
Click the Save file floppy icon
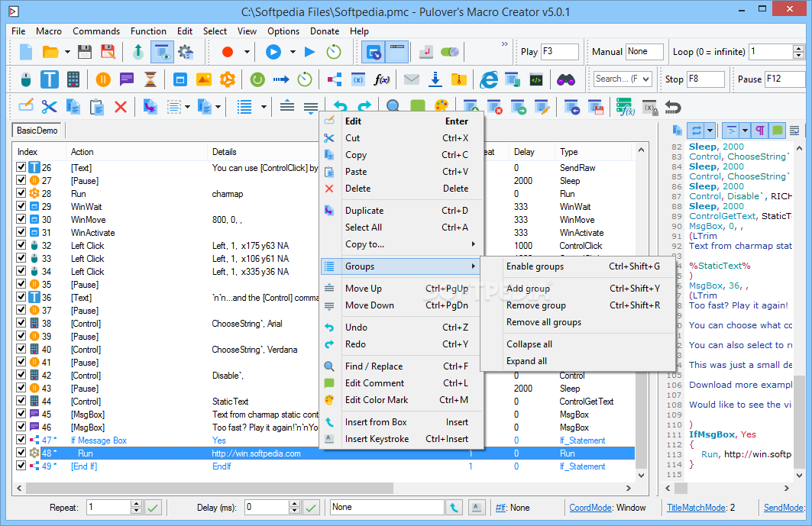pos(85,52)
